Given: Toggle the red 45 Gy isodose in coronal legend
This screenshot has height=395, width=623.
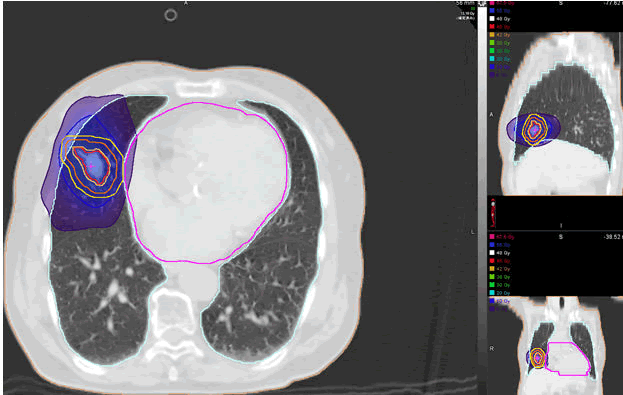Looking at the screenshot, I should (x=492, y=261).
